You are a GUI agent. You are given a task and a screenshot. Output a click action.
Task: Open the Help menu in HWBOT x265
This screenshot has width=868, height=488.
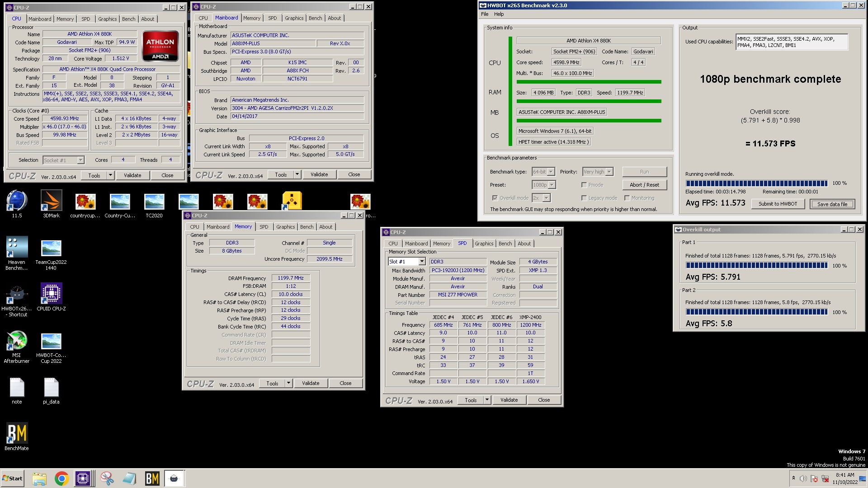click(x=499, y=14)
